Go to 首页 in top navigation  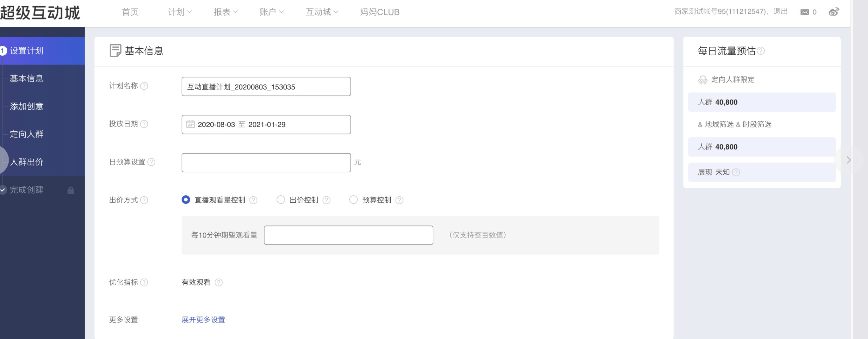tap(130, 12)
